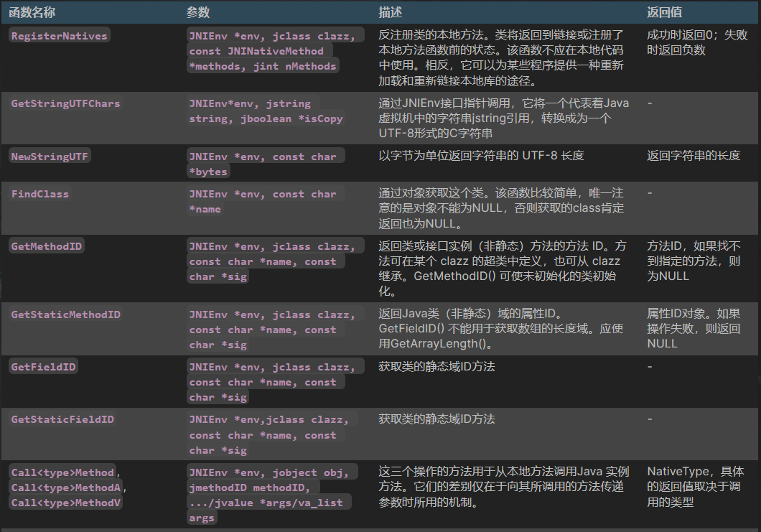The image size is (761, 532).
Task: Click return value '返回字符串的长度'
Action: coord(693,155)
